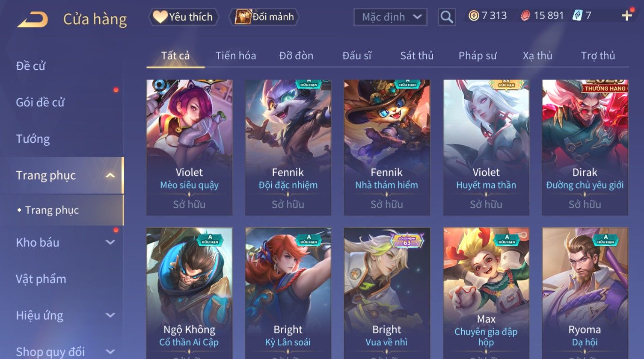Open Gói đề cử sidebar item
Viewport: 644px width, 359px height.
point(40,103)
